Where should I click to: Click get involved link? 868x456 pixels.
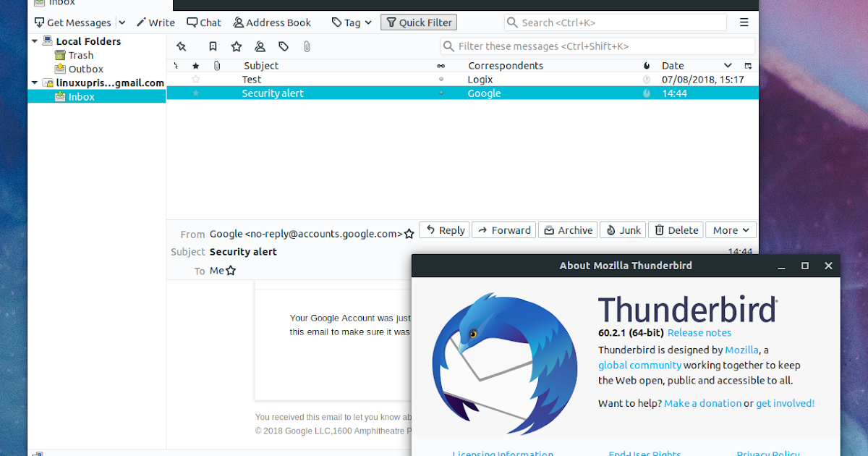point(785,403)
